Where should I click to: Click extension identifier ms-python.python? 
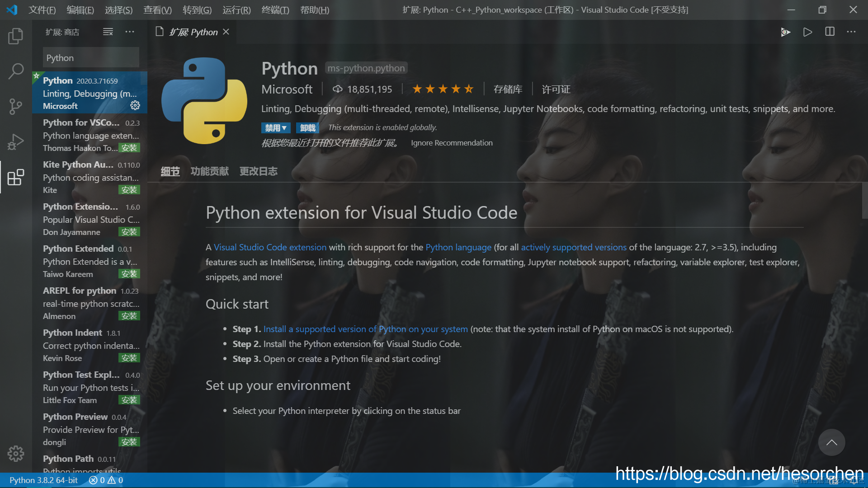(366, 68)
